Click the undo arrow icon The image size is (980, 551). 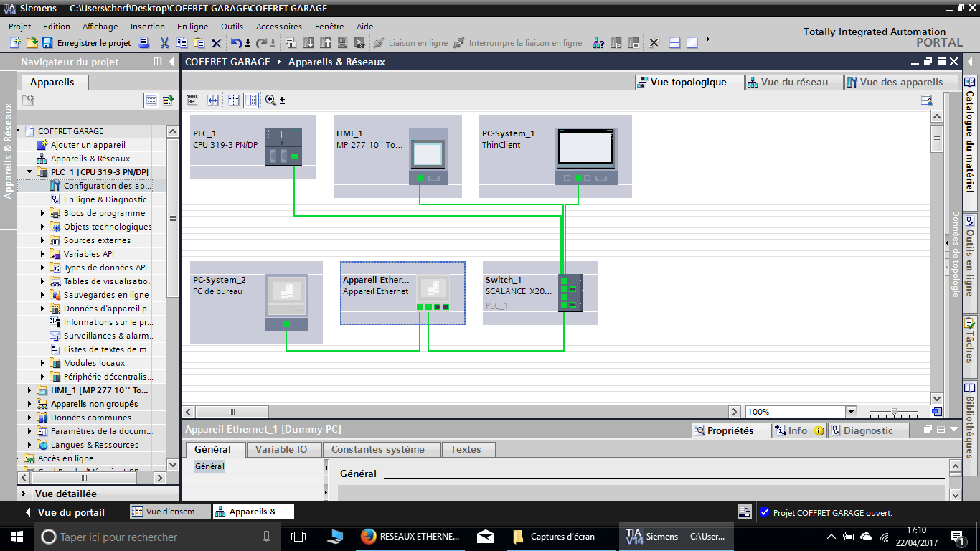(236, 43)
